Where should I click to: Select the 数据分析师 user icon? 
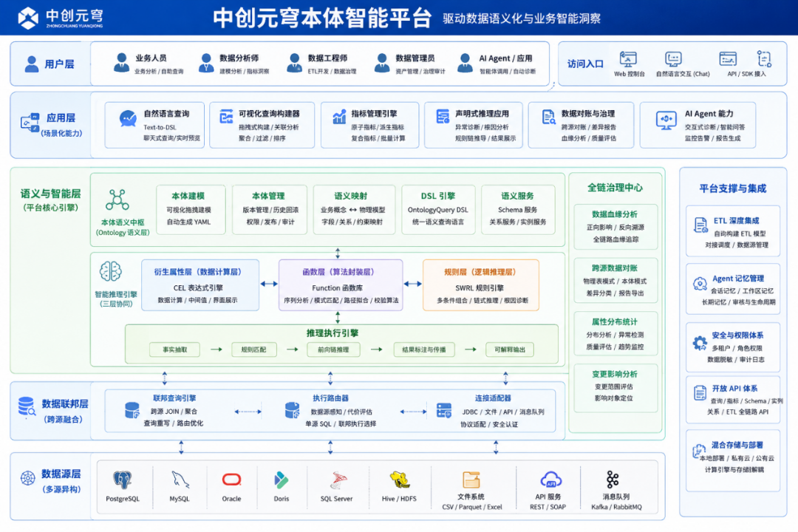[206, 63]
